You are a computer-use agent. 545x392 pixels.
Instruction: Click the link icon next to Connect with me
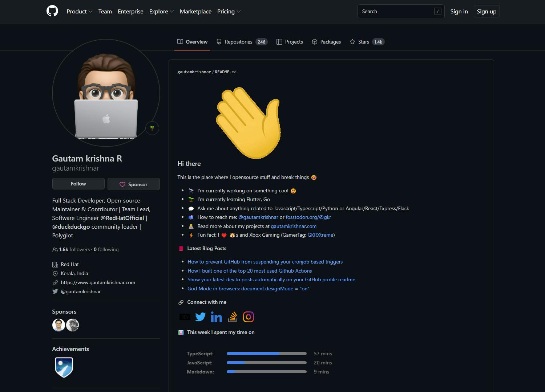tap(181, 302)
